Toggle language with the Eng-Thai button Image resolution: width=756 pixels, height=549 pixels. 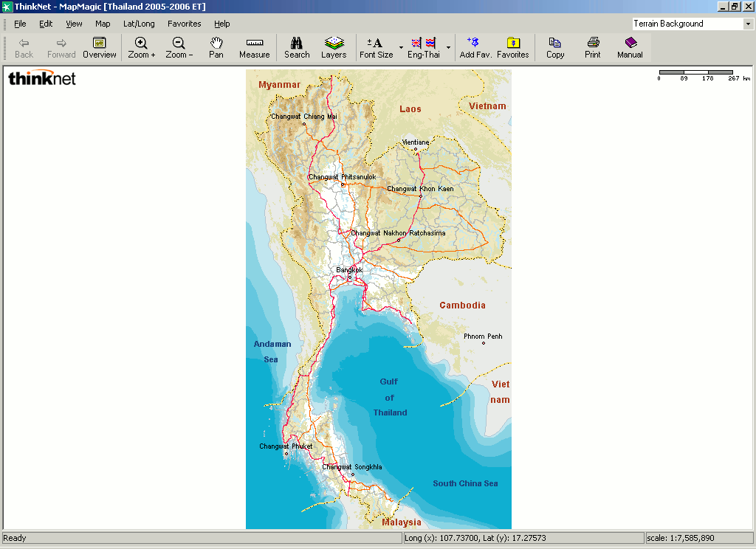pyautogui.click(x=422, y=47)
